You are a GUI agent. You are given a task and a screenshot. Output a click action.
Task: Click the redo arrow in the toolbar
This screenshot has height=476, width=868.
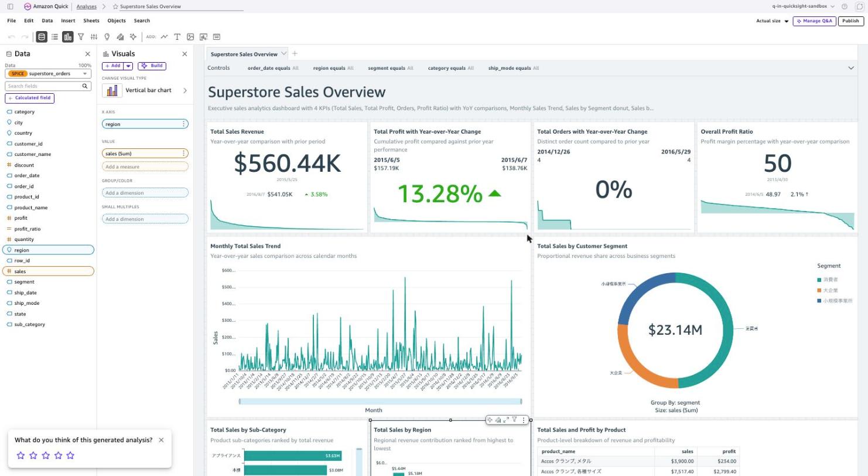[x=25, y=37]
